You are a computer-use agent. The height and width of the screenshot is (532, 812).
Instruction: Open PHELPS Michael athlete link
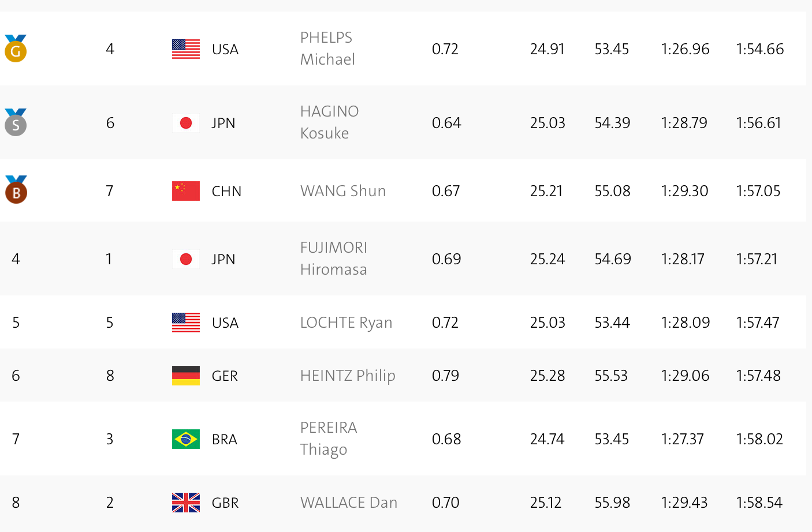tap(327, 48)
